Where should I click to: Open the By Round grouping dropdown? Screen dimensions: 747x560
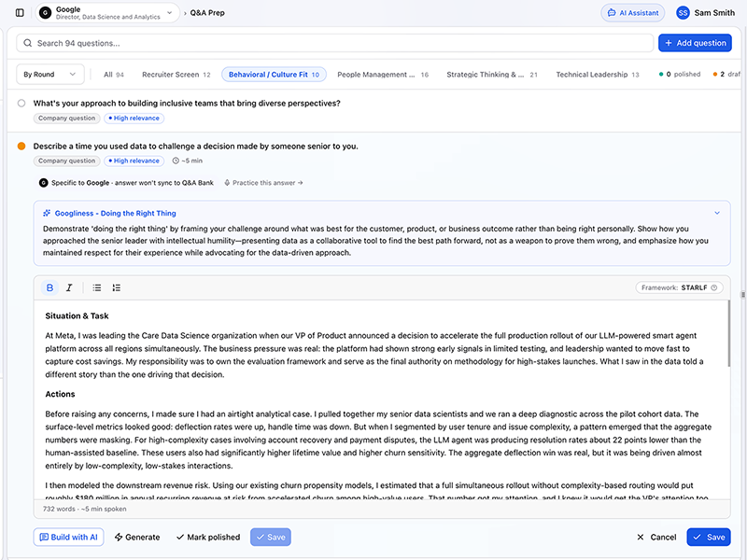pyautogui.click(x=50, y=75)
